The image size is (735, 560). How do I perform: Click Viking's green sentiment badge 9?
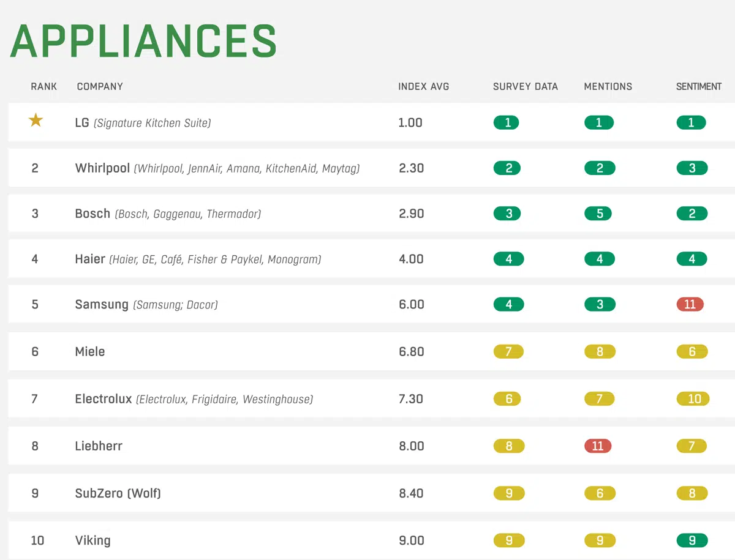tap(692, 540)
